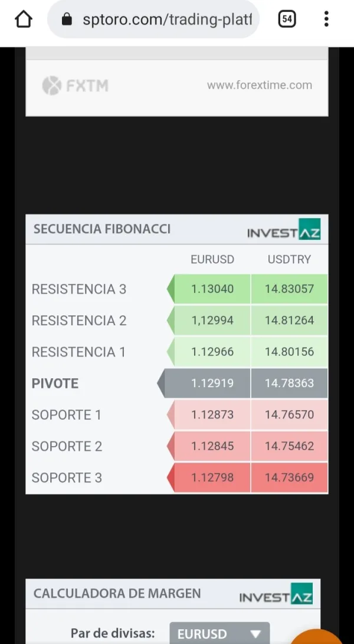Image resolution: width=354 pixels, height=644 pixels.
Task: Open the Par de divisas dropdown
Action: click(x=219, y=634)
